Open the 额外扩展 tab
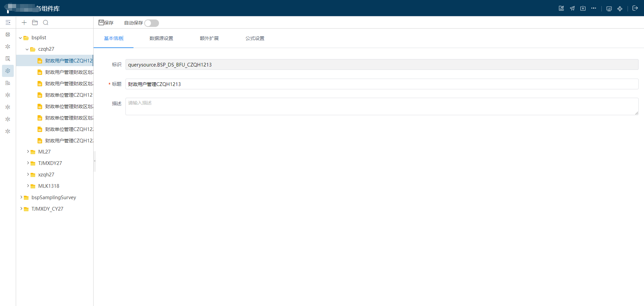Image resolution: width=644 pixels, height=306 pixels. 209,38
